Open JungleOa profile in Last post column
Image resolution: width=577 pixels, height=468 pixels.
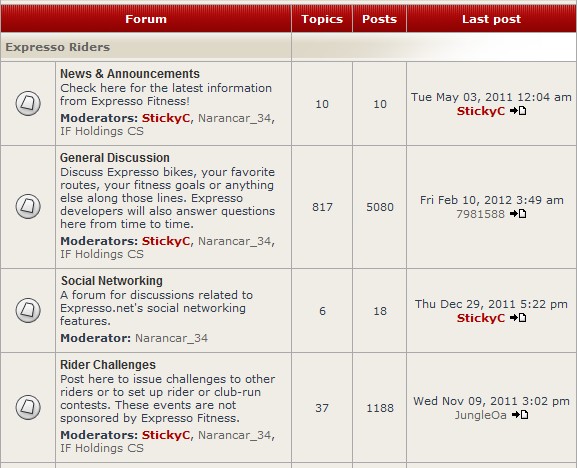click(481, 415)
